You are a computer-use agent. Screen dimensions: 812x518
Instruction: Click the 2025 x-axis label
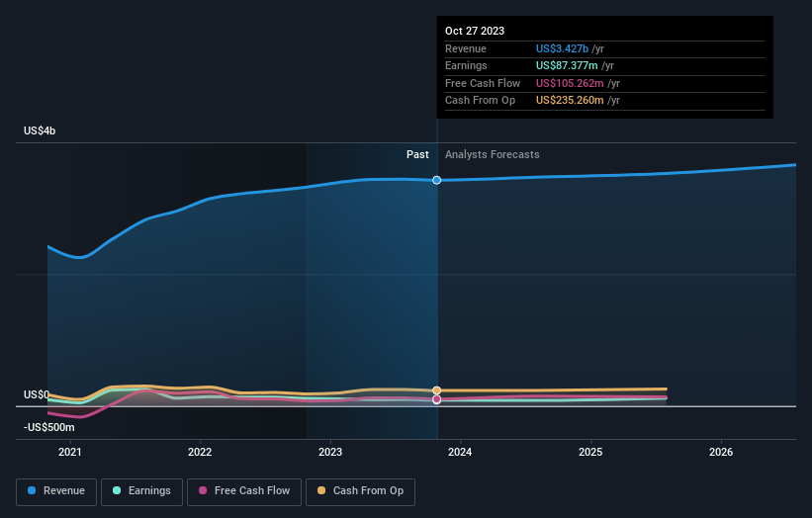click(590, 453)
